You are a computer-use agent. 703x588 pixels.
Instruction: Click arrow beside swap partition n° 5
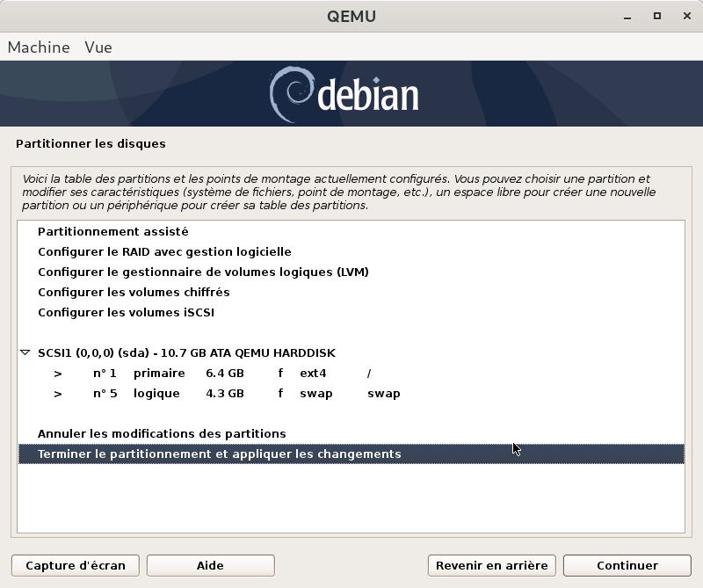click(58, 394)
